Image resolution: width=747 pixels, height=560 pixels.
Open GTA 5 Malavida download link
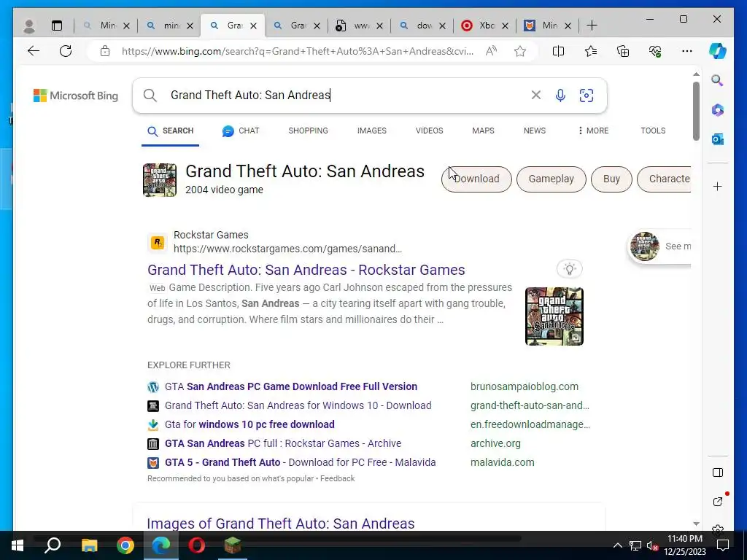[x=300, y=462]
